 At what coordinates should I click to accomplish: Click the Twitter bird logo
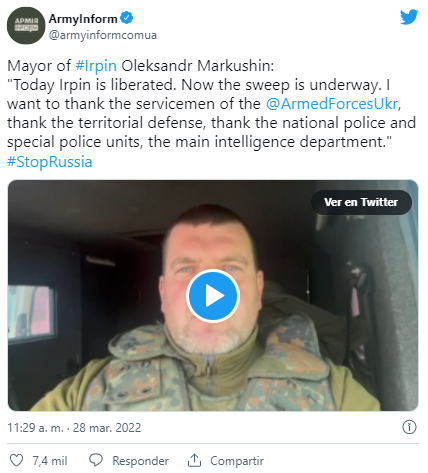(x=409, y=17)
